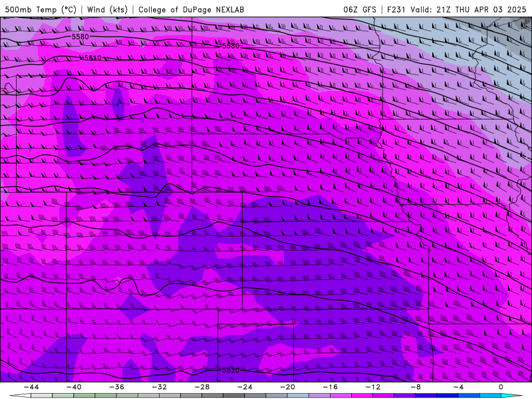Click the "0" color scale tick label
Viewport: 532px width, 399px height.
501,387
